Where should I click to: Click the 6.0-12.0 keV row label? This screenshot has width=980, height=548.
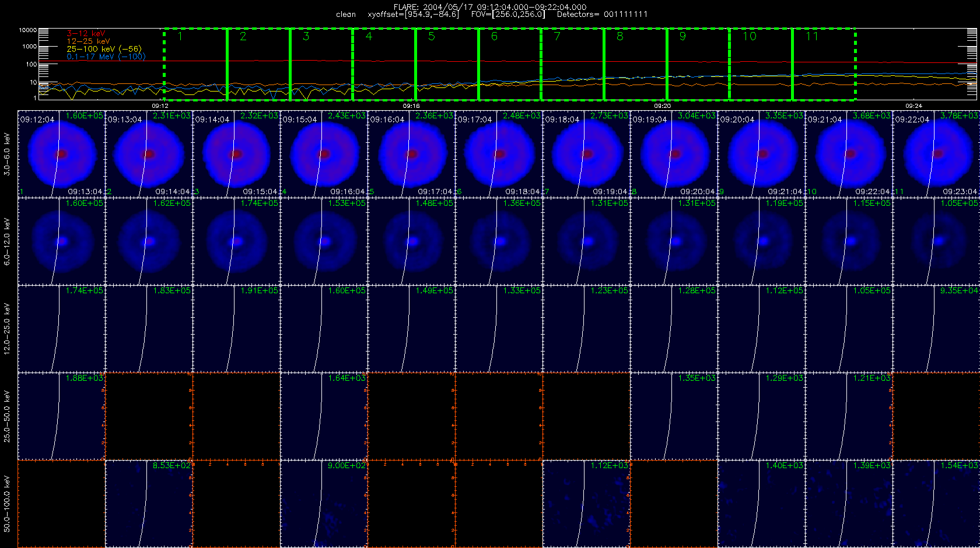[x=7, y=241]
